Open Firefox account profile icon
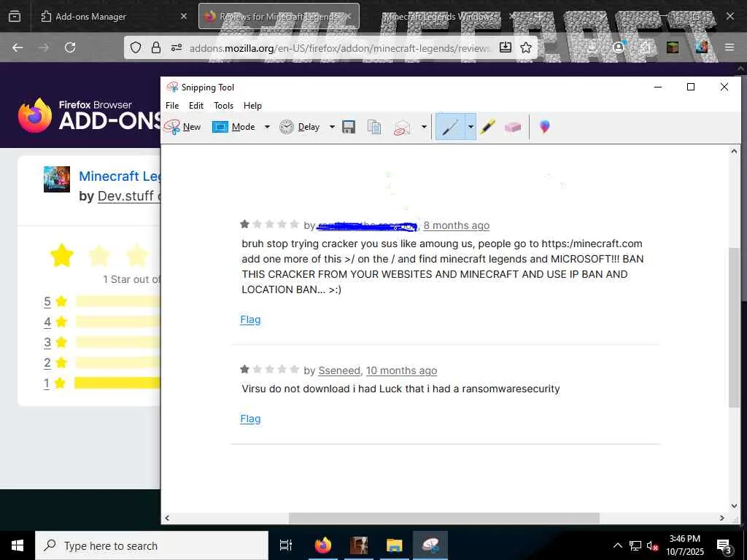Screen dimensions: 747x560 [x=619, y=47]
